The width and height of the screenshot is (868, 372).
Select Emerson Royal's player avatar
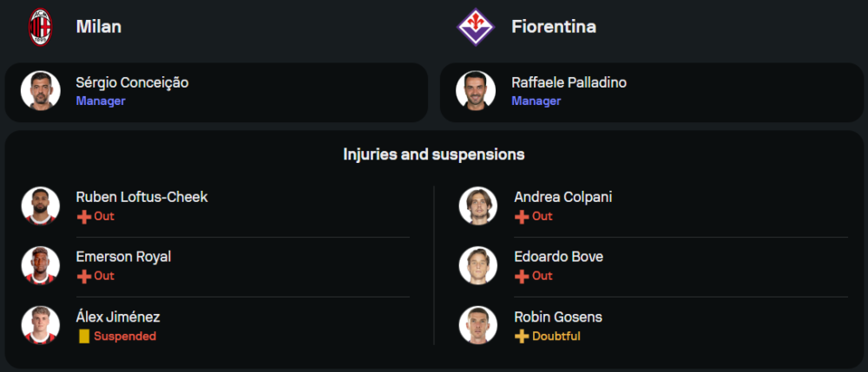pyautogui.click(x=41, y=265)
